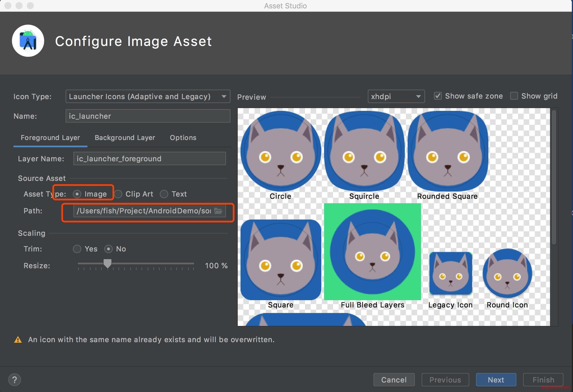Viewport: 573px width, 392px height.
Task: Open help with the question mark button
Action: [x=15, y=380]
